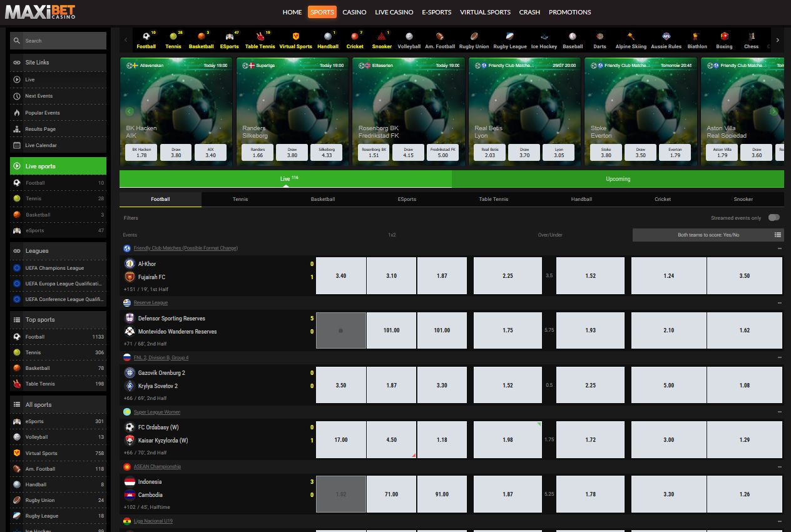The height and width of the screenshot is (532, 791).
Task: Advance featured matches carousel right
Action: [773, 111]
